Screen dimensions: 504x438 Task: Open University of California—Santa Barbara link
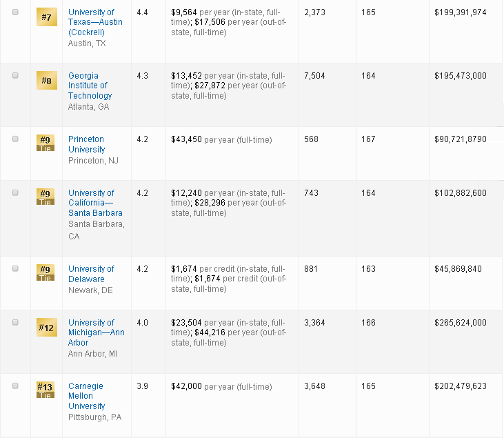[x=95, y=203]
